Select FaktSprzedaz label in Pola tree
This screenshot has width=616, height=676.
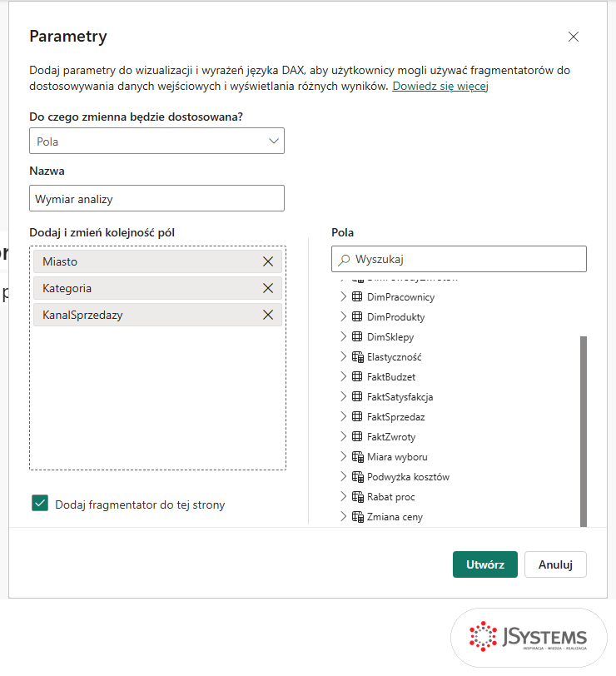click(395, 417)
